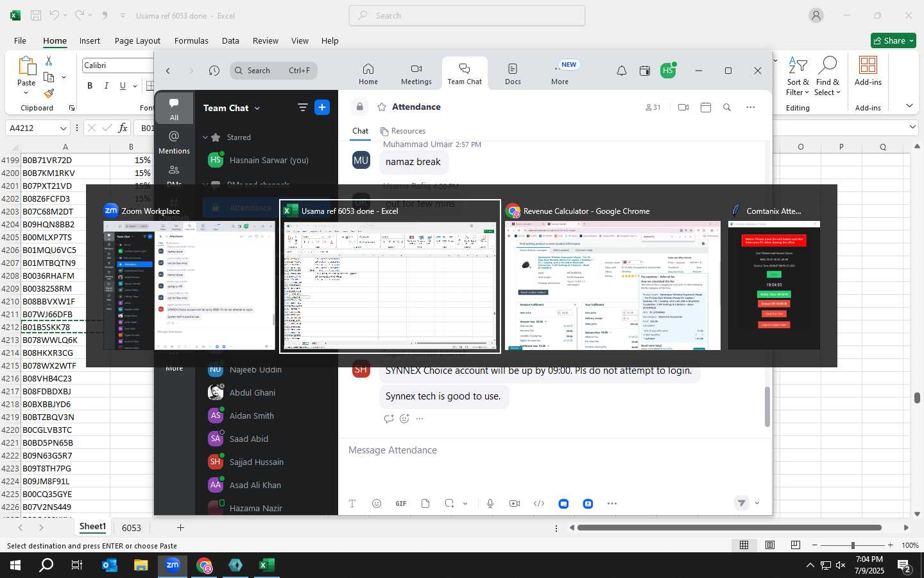This screenshot has width=924, height=578.
Task: Open the Name Box dropdown showing A4212
Action: click(x=63, y=128)
